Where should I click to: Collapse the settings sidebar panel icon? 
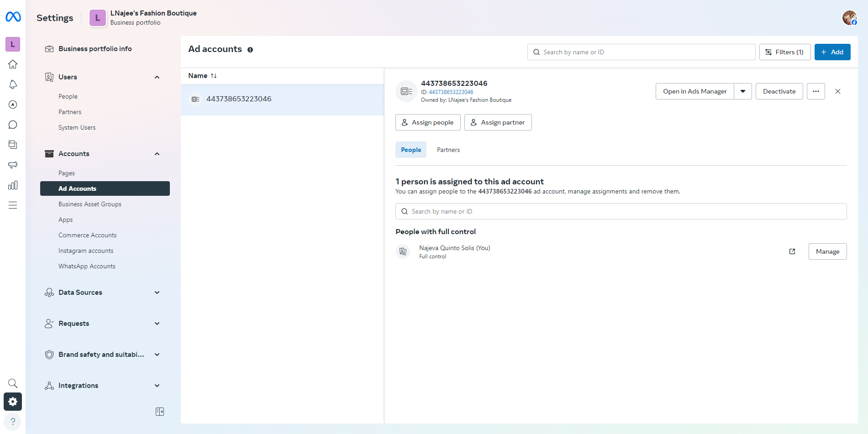tap(160, 412)
